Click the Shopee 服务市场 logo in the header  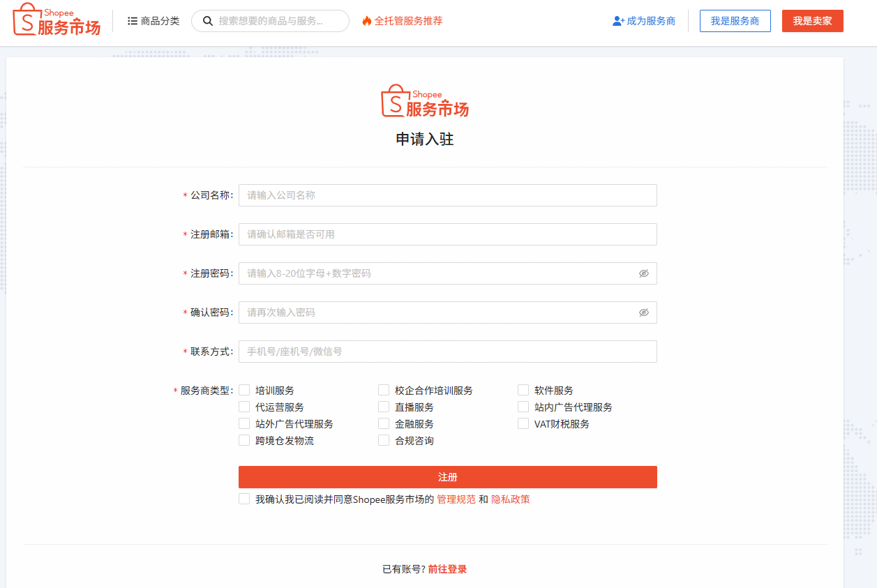click(57, 20)
